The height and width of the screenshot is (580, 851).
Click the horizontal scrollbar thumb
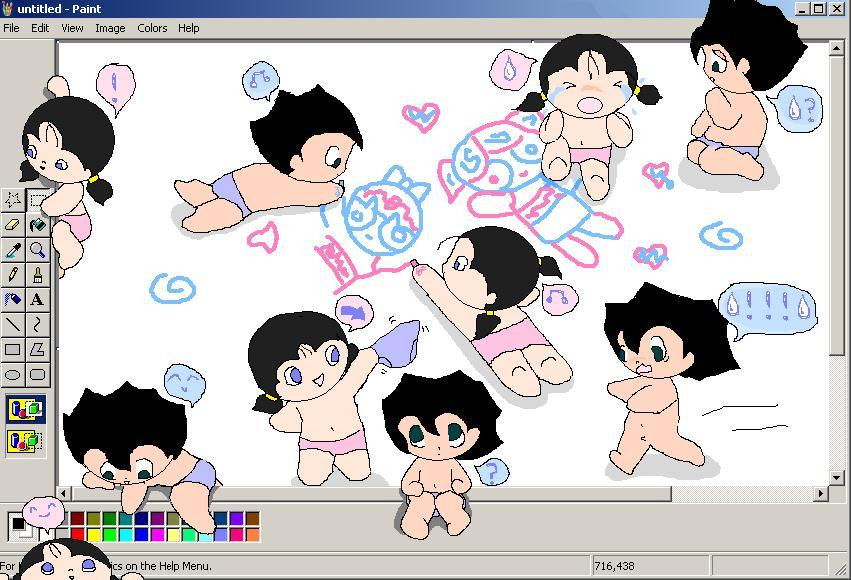371,493
